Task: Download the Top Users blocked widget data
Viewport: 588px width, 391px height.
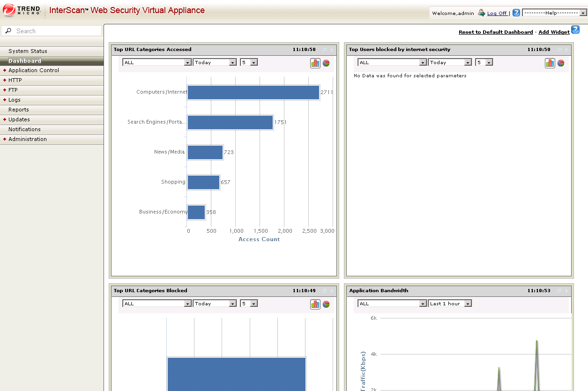Action: tap(566, 49)
